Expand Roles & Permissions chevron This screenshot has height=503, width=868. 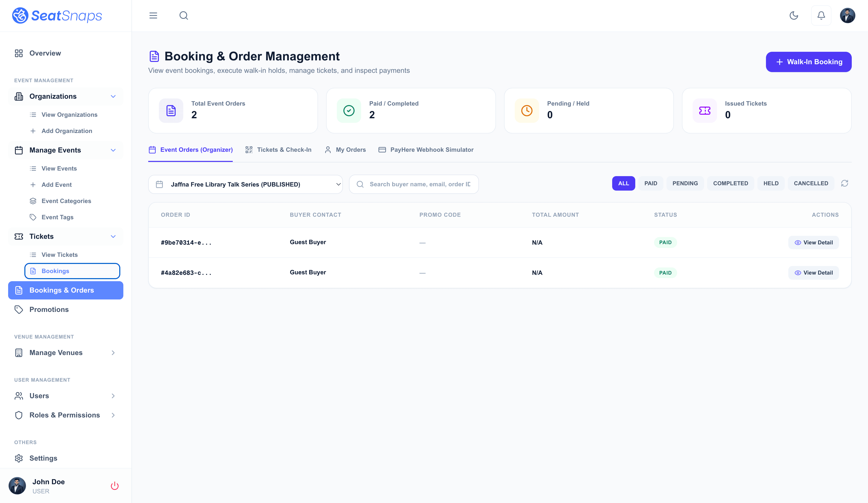(x=113, y=415)
